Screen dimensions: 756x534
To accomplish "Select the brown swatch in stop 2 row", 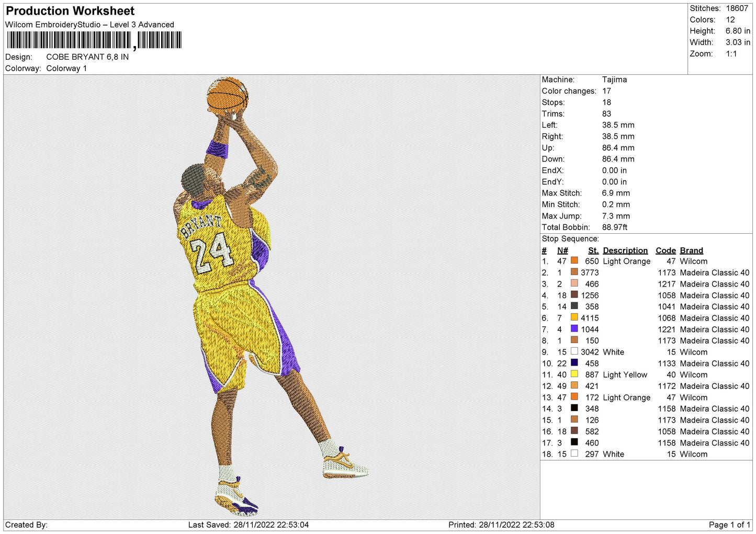I will (574, 272).
